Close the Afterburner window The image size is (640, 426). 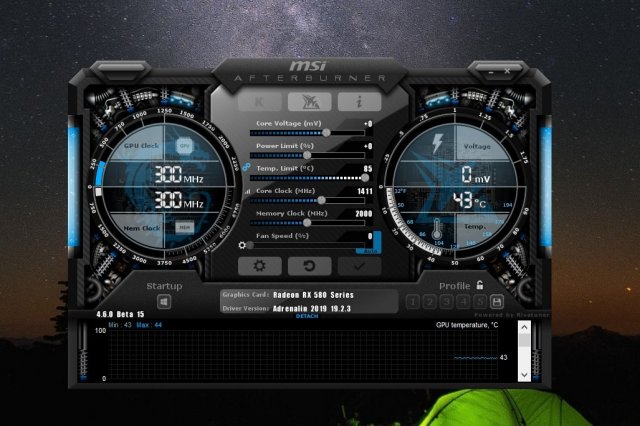click(x=507, y=71)
